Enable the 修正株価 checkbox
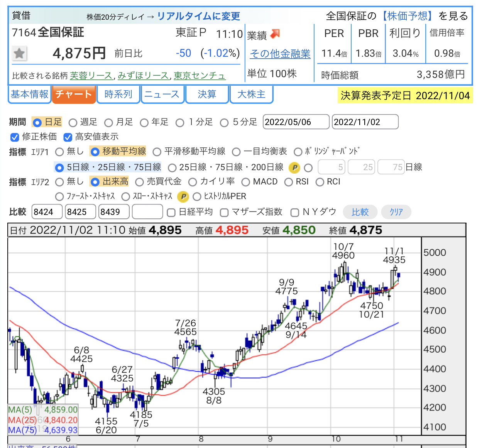The height and width of the screenshot is (448, 482). tap(15, 137)
